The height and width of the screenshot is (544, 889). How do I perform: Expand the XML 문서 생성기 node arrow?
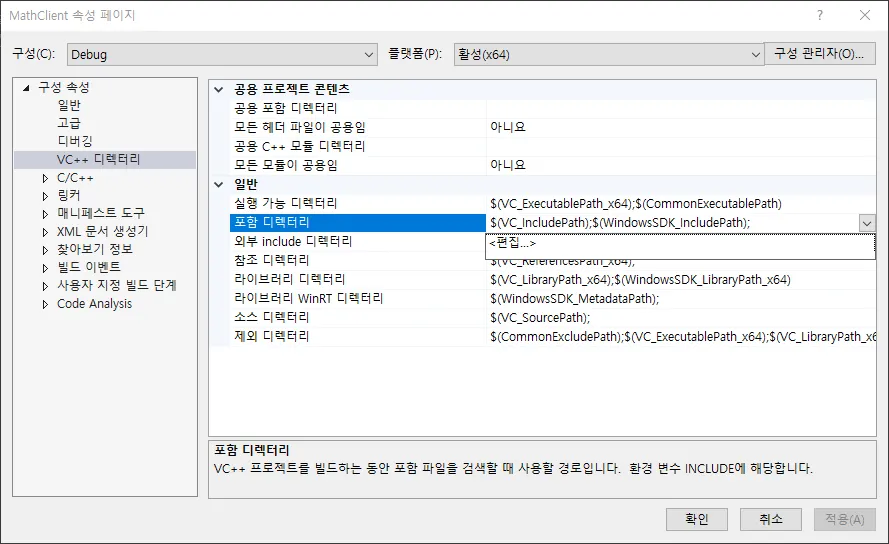coord(45,232)
